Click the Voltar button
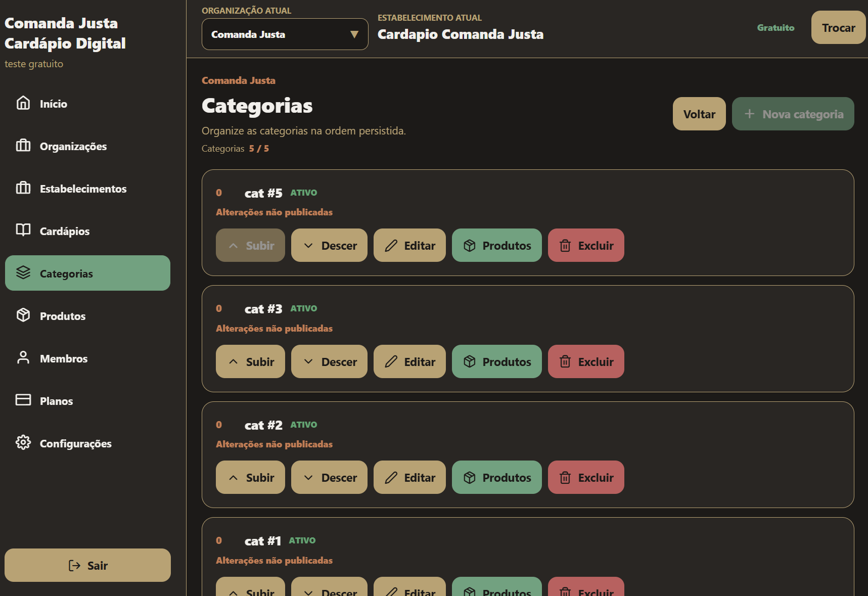Viewport: 868px width, 596px height. tap(699, 114)
